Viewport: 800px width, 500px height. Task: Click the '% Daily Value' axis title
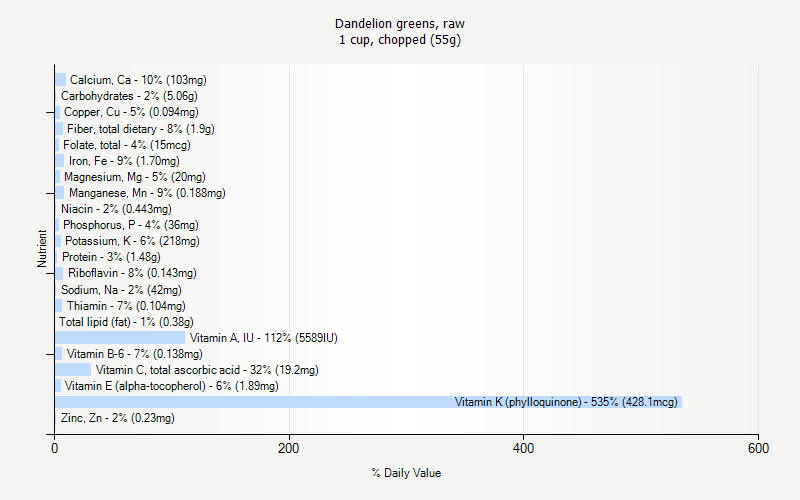(406, 473)
